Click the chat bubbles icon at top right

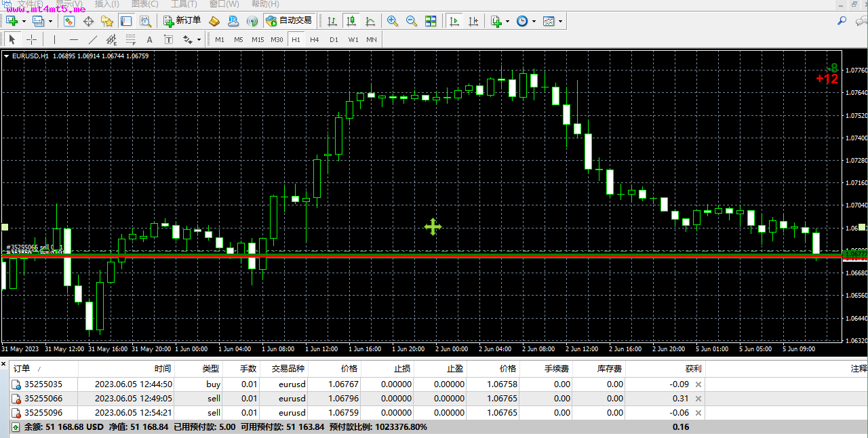pyautogui.click(x=861, y=21)
